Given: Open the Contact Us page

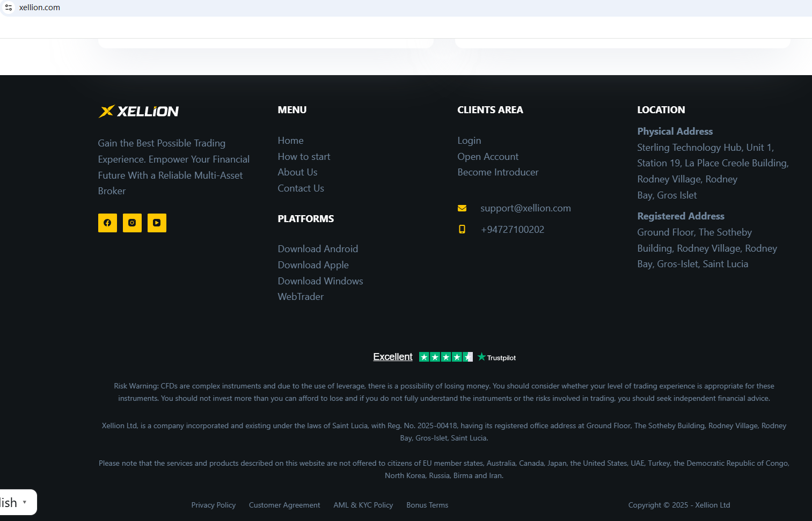Looking at the screenshot, I should tap(301, 188).
